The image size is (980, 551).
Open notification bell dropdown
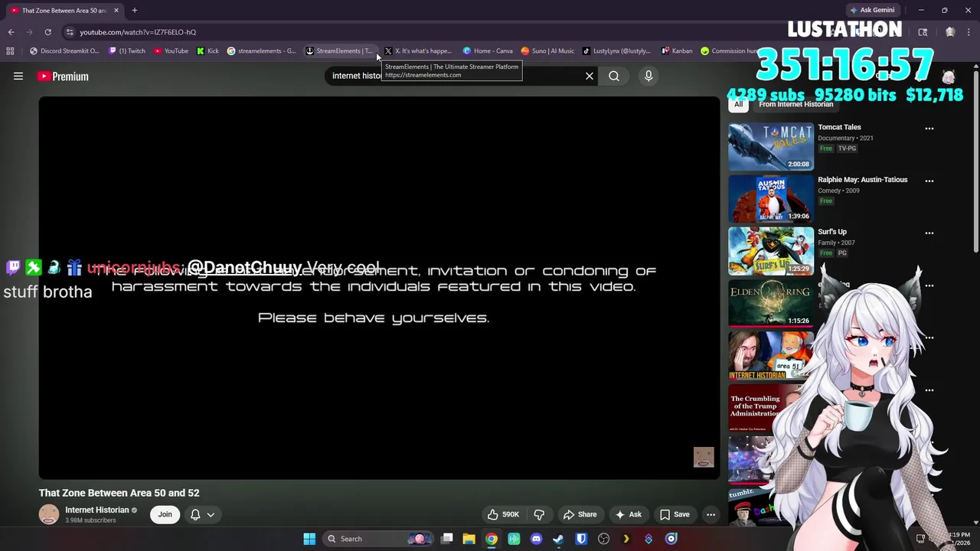(202, 514)
